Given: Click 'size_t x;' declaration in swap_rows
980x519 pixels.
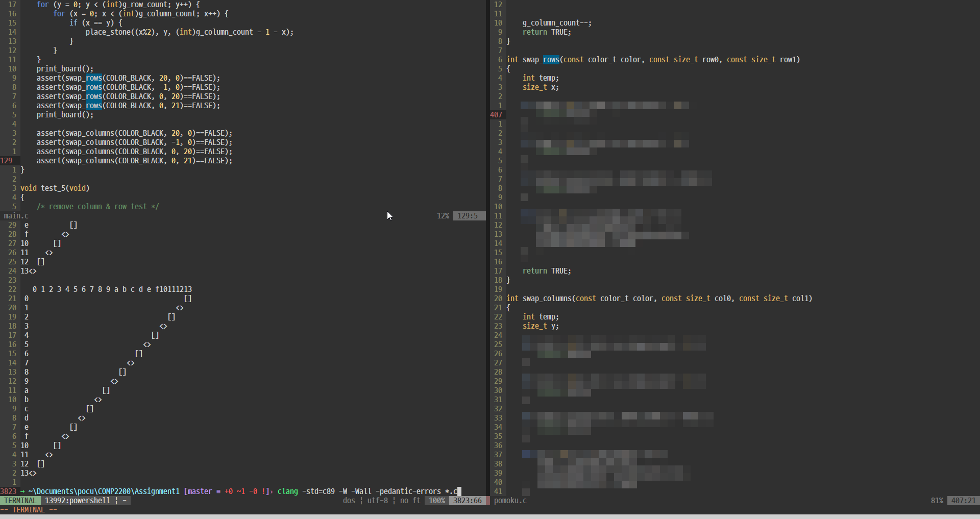Looking at the screenshot, I should point(541,87).
